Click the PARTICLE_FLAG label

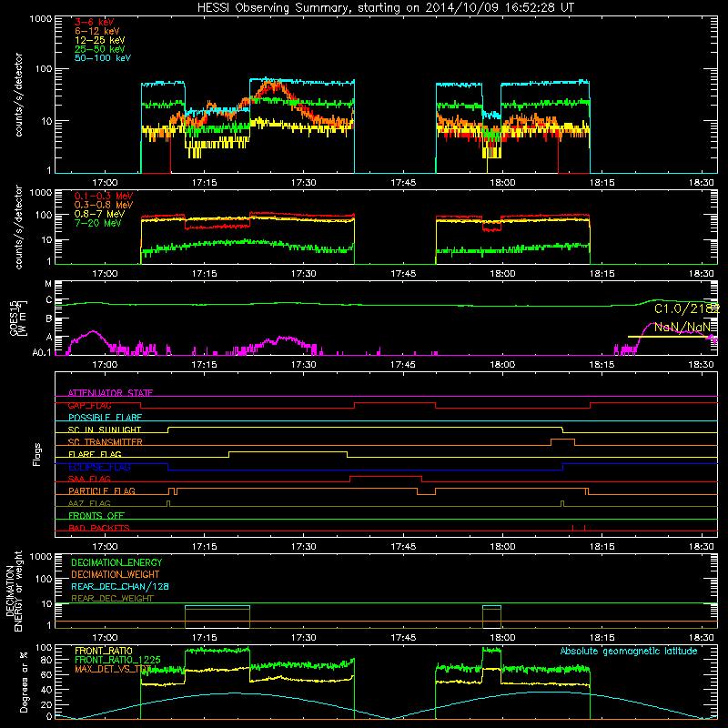(x=102, y=490)
